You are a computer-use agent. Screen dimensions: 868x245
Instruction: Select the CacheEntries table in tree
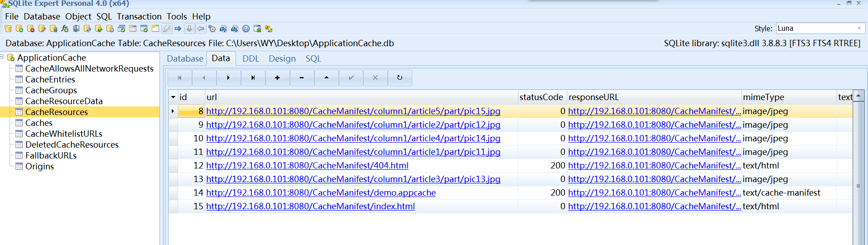pos(50,79)
